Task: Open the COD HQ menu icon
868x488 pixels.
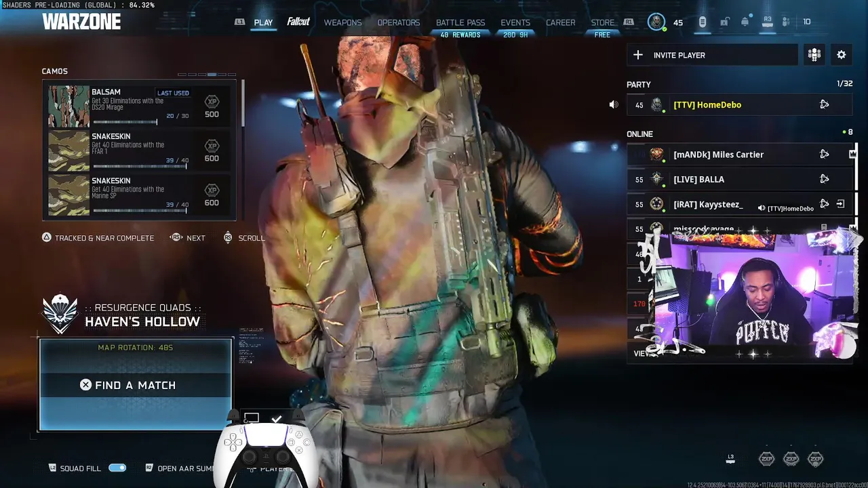Action: pos(703,22)
